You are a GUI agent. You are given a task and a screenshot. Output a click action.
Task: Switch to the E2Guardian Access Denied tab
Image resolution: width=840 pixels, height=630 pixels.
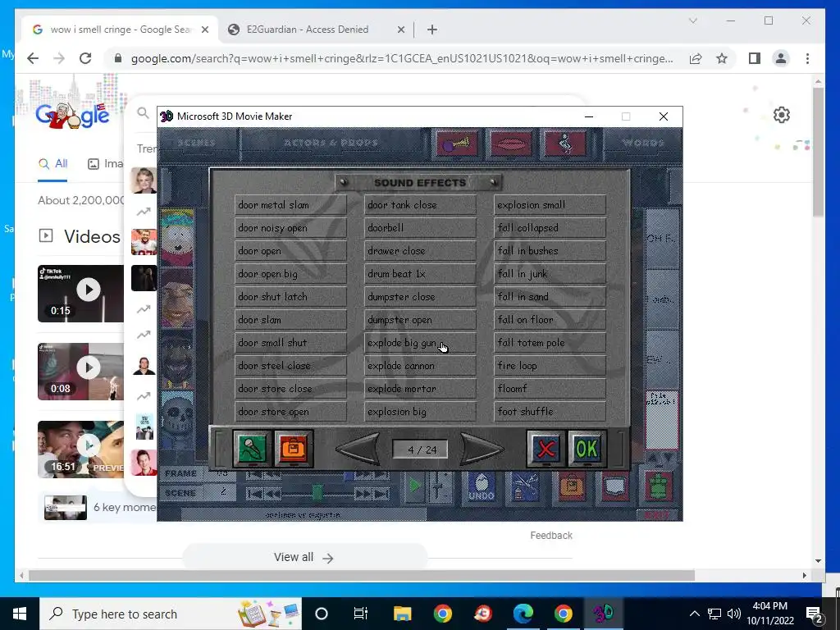click(x=316, y=30)
